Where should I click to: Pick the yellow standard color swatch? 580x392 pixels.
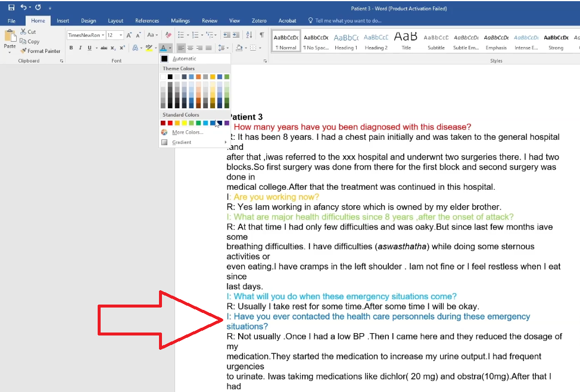coord(184,123)
